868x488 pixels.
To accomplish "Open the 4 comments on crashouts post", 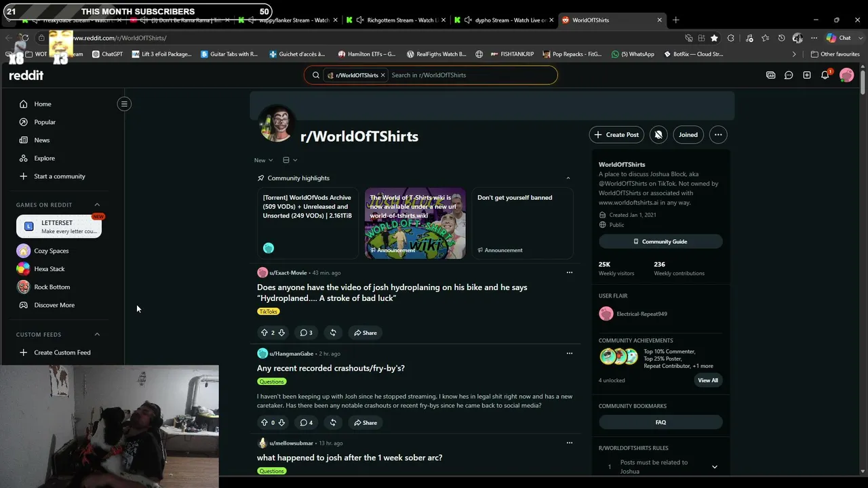I will point(307,423).
